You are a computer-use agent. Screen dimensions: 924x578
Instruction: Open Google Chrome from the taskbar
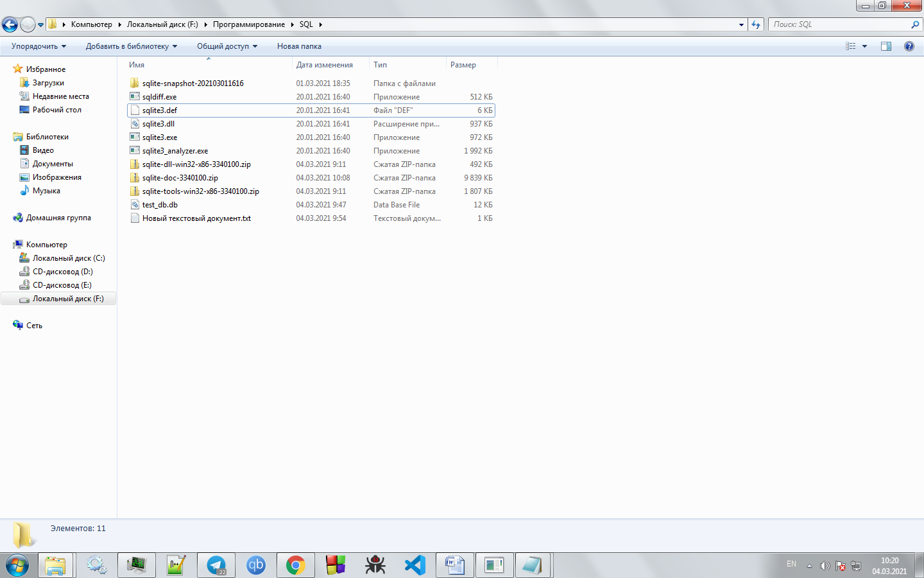296,565
